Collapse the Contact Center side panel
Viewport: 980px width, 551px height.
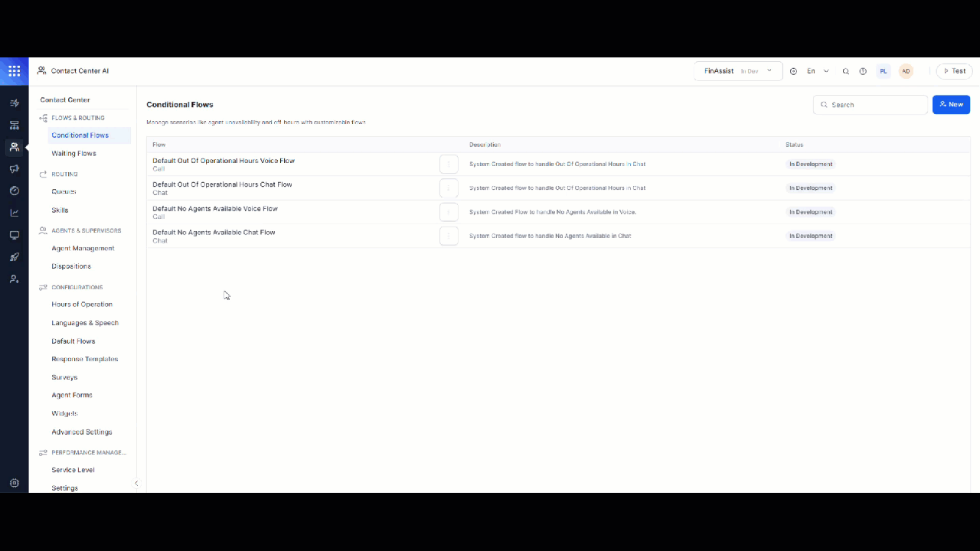[136, 483]
